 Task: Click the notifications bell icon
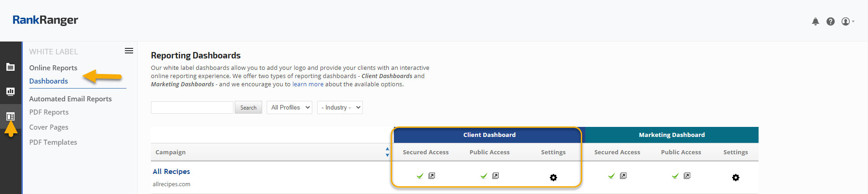[816, 21]
